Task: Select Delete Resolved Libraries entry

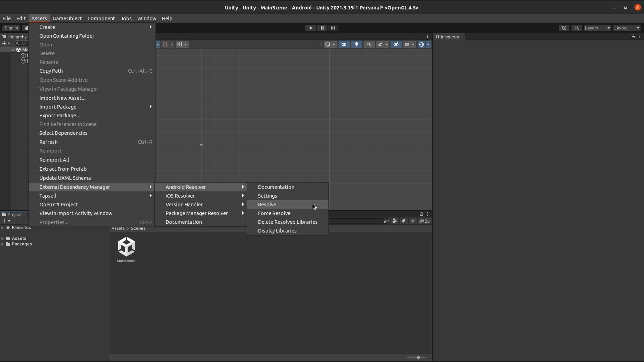Action: point(288,222)
